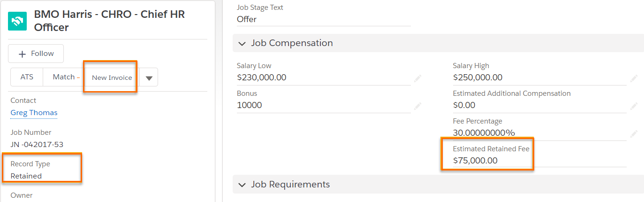Click the Record Type Retained value

pos(26,176)
